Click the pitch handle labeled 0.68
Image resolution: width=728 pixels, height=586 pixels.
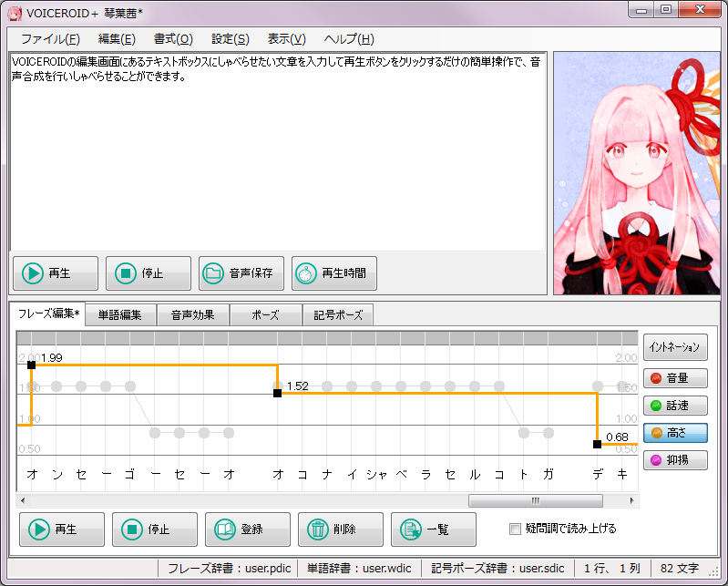pyautogui.click(x=597, y=445)
